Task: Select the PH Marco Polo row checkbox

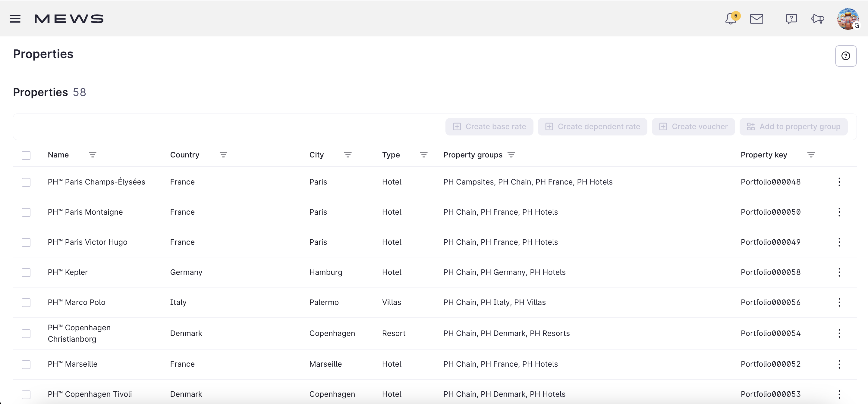Action: 26,303
